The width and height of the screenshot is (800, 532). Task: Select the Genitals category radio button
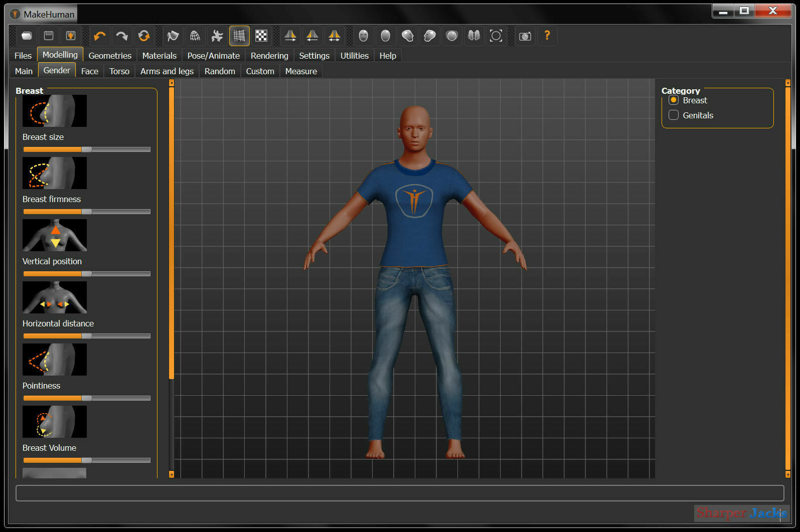674,115
